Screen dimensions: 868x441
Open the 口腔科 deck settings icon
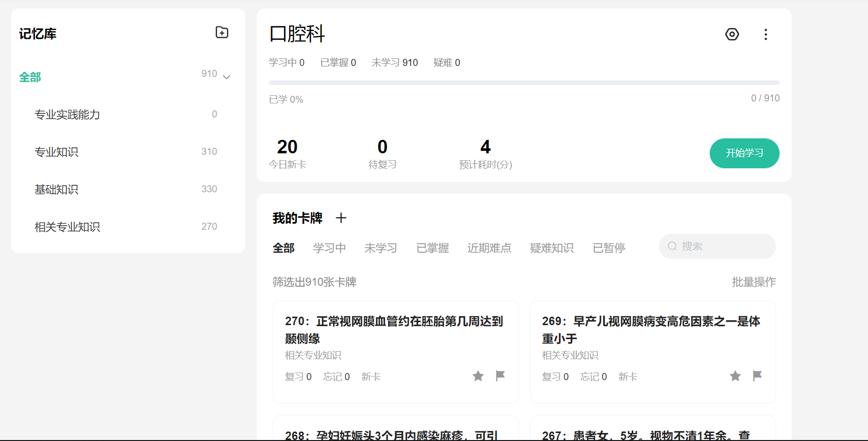click(x=732, y=34)
